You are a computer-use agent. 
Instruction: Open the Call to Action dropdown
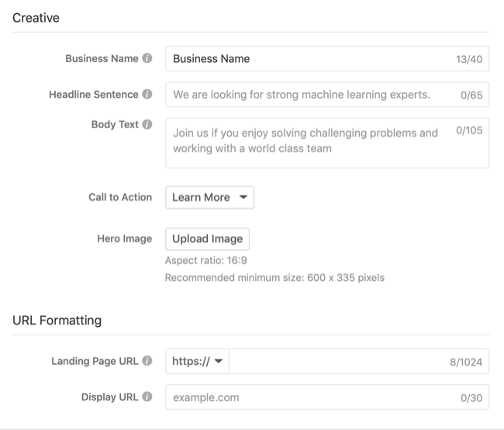(209, 197)
